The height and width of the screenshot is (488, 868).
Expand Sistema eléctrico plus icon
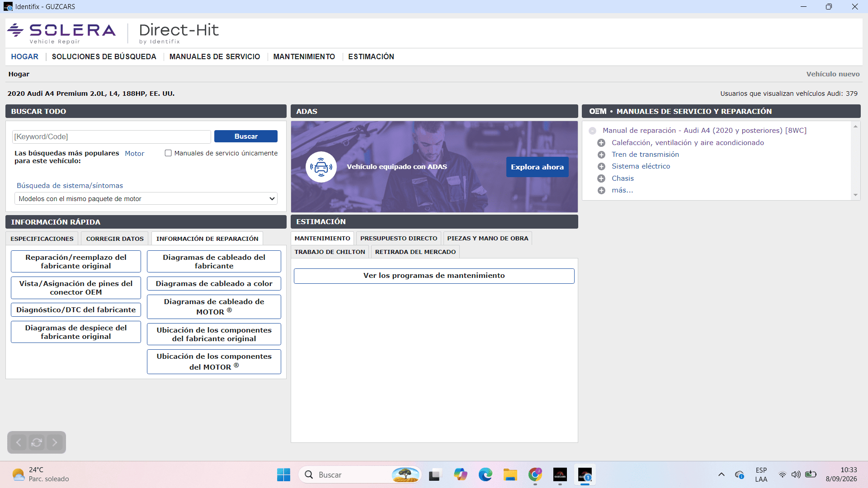[x=601, y=166]
